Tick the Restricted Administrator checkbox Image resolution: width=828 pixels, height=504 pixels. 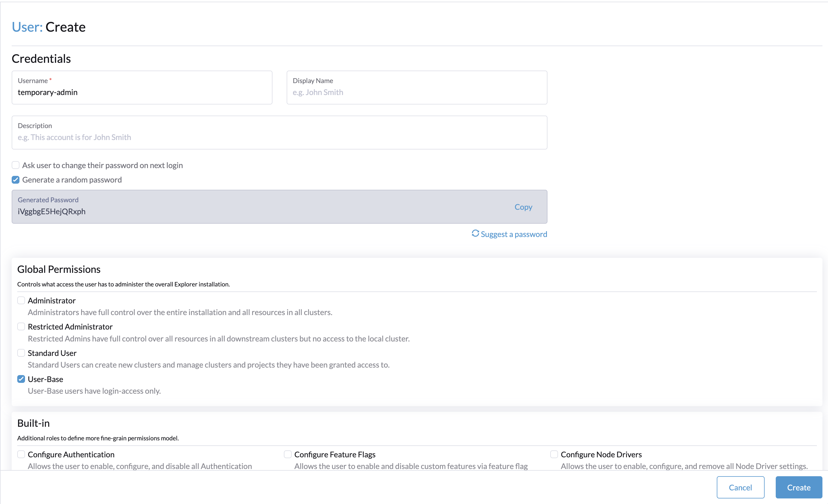[x=21, y=326]
